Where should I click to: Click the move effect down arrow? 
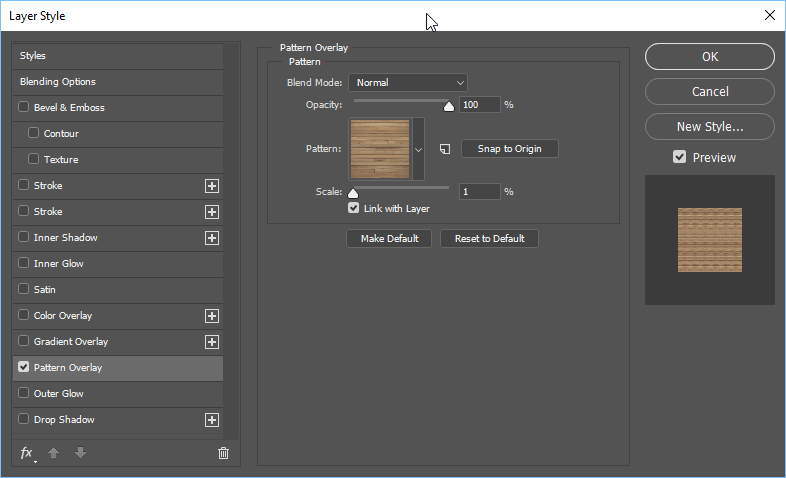(80, 453)
